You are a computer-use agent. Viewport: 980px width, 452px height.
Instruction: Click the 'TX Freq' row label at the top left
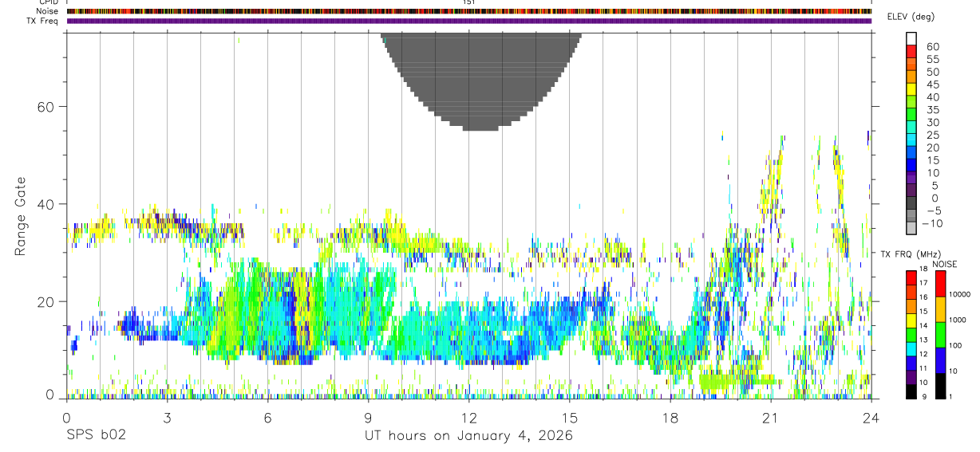point(43,21)
